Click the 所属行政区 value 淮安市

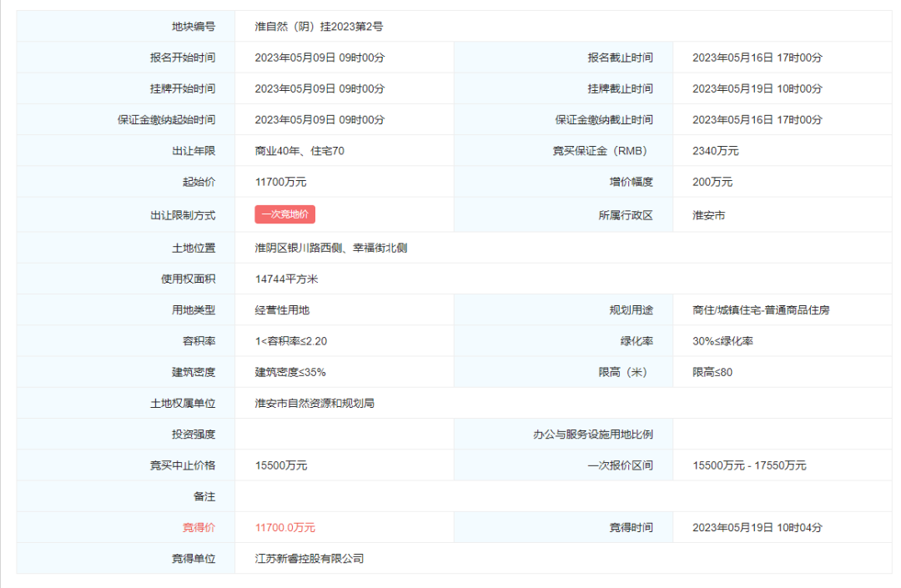[708, 215]
